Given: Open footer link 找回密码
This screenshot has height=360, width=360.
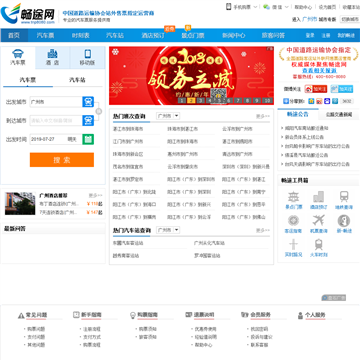Looking at the screenshot, I should 259,329.
